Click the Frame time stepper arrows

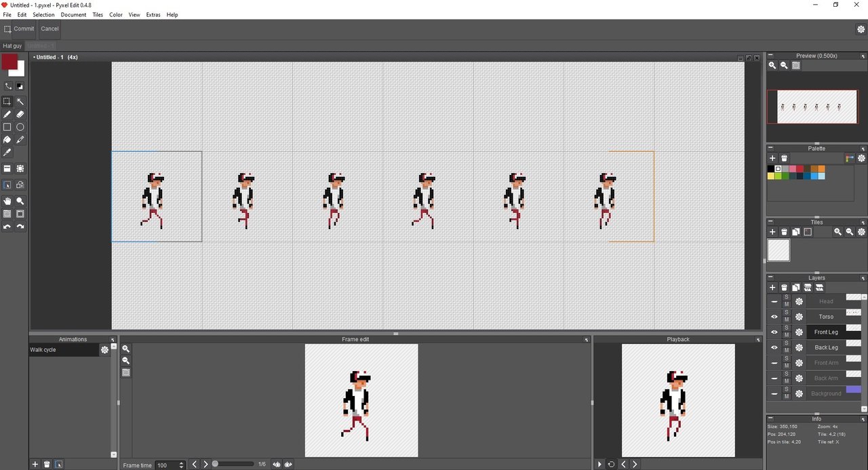[x=181, y=465]
